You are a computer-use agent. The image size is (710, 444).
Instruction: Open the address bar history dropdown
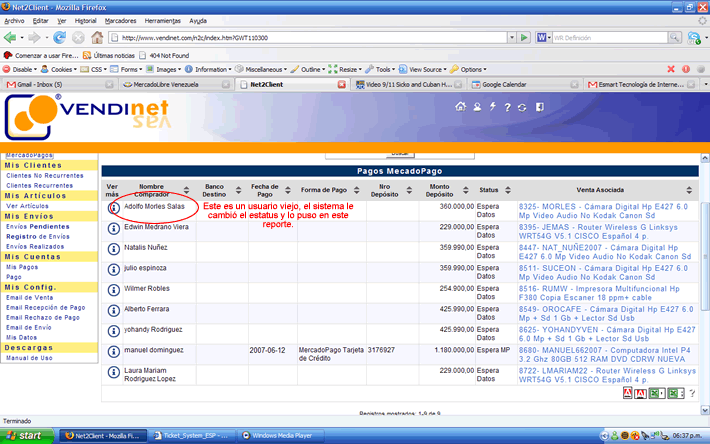point(512,38)
